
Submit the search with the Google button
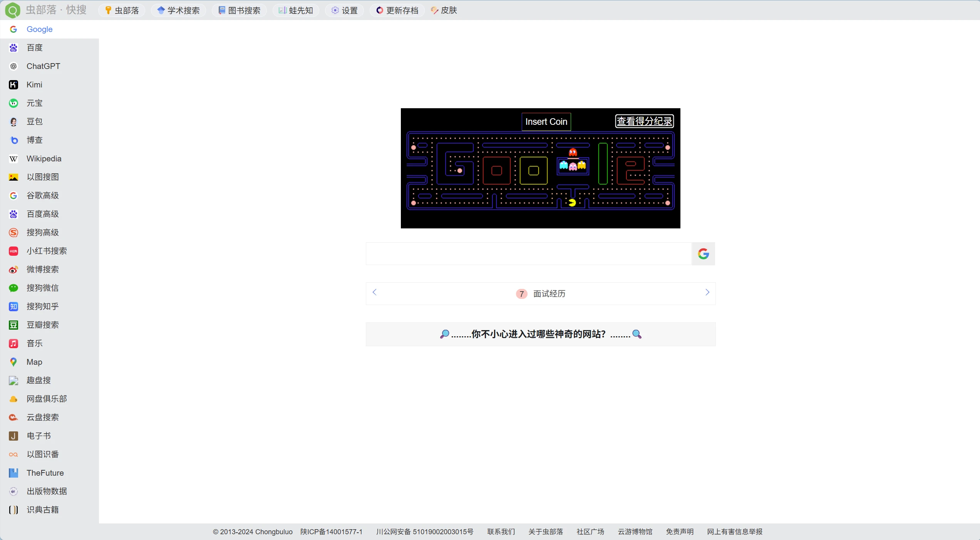[x=703, y=254]
